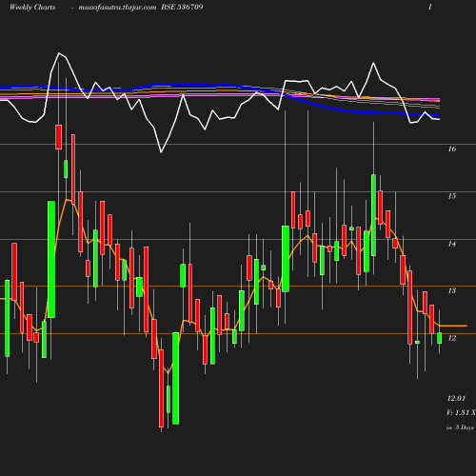
Task: Click the volume reading 'V: 1.31 X'
Action: (461, 412)
